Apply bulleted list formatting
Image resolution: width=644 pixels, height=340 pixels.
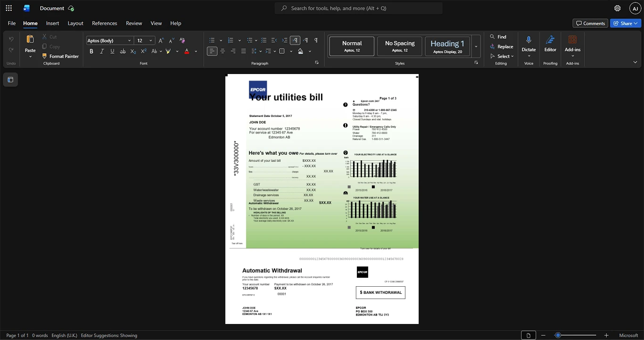212,41
